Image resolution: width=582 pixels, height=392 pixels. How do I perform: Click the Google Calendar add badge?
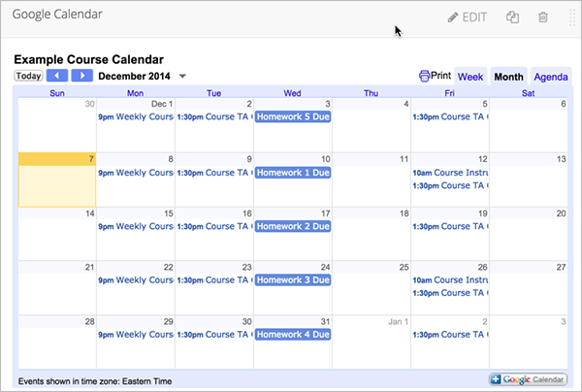[x=529, y=379]
